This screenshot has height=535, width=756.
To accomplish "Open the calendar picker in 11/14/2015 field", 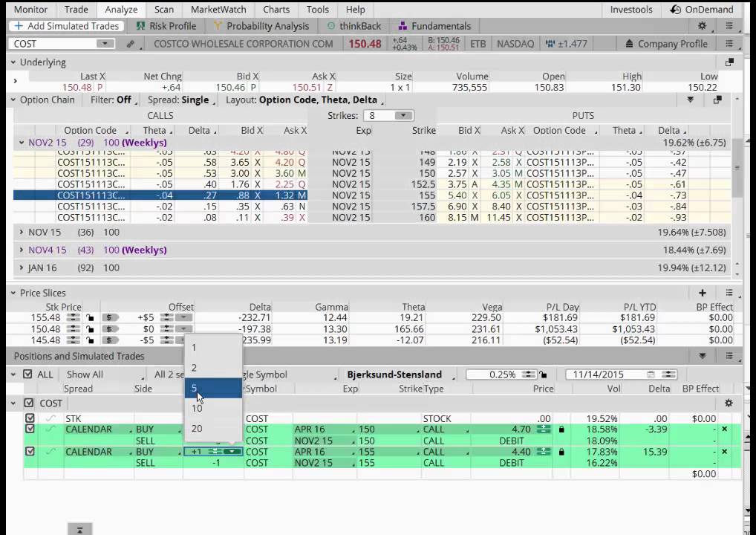I will pyautogui.click(x=651, y=374).
